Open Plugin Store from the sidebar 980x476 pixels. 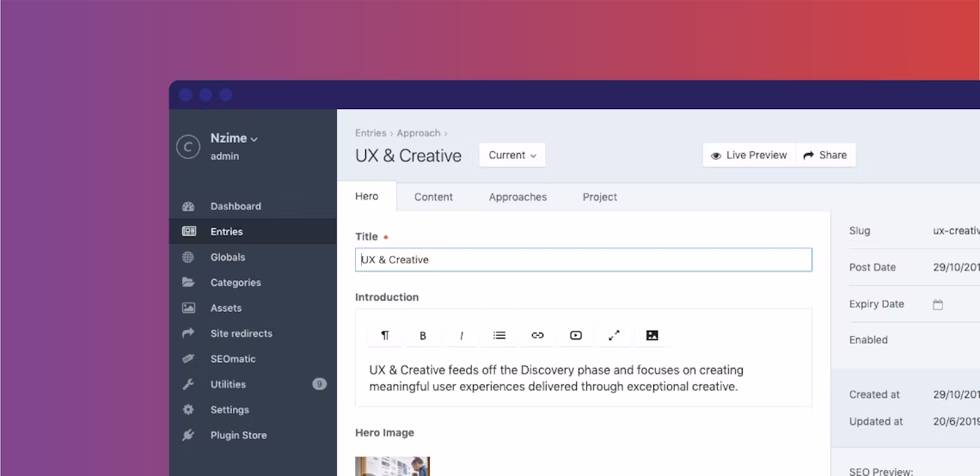[238, 435]
